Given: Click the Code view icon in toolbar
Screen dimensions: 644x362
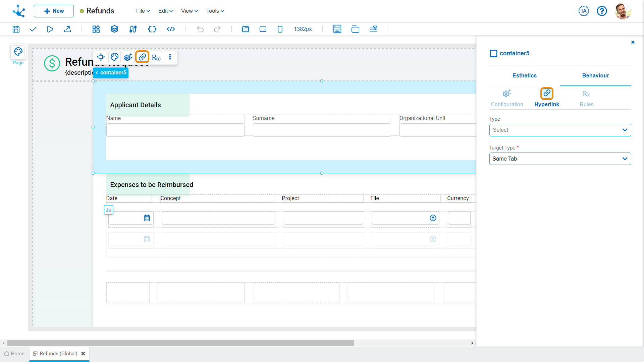Looking at the screenshot, I should click(170, 29).
